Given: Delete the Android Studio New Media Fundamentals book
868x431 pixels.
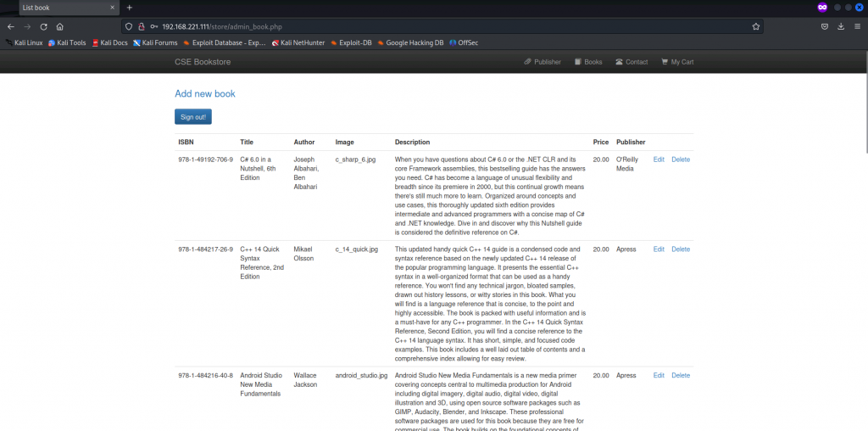Looking at the screenshot, I should click(x=681, y=376).
